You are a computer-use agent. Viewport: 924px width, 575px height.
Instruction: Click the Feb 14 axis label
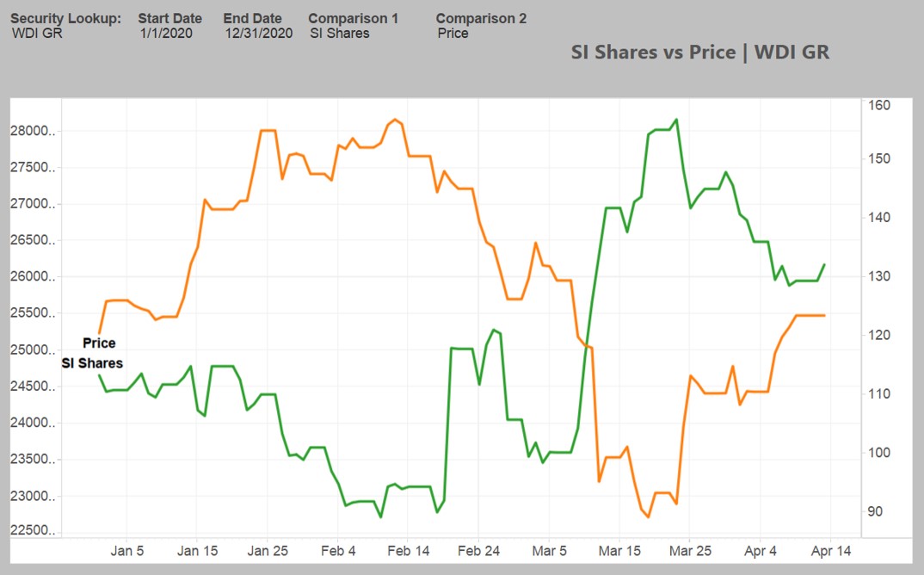tap(408, 550)
